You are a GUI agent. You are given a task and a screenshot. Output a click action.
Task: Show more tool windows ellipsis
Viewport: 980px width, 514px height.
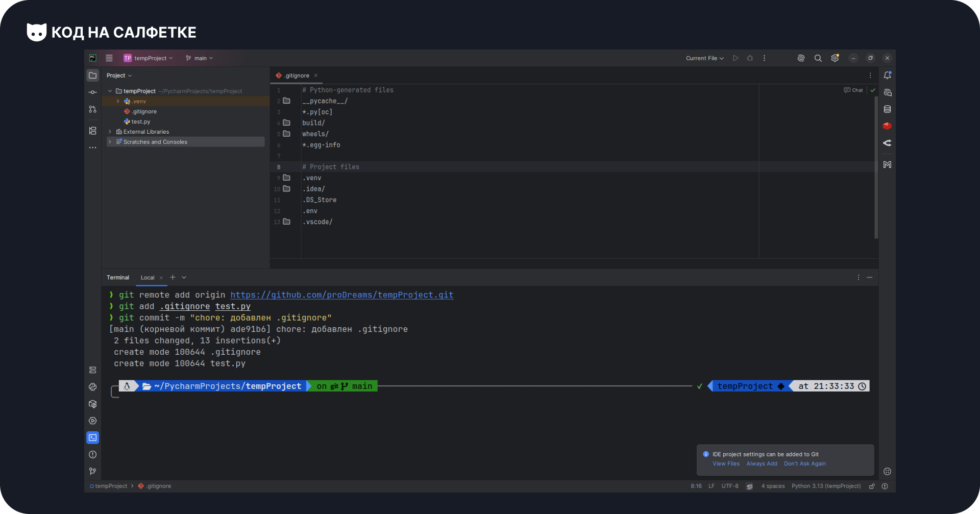[x=92, y=148]
